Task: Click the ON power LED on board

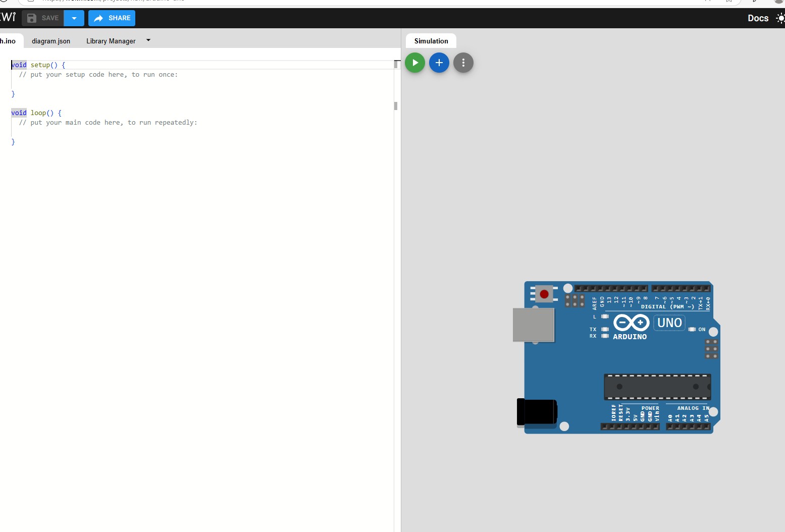Action: [x=692, y=329]
